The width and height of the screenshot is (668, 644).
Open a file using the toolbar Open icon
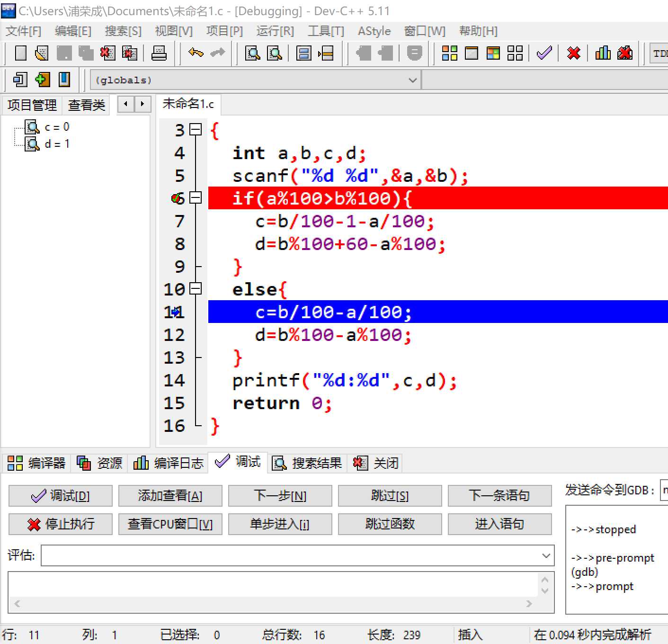click(x=42, y=53)
